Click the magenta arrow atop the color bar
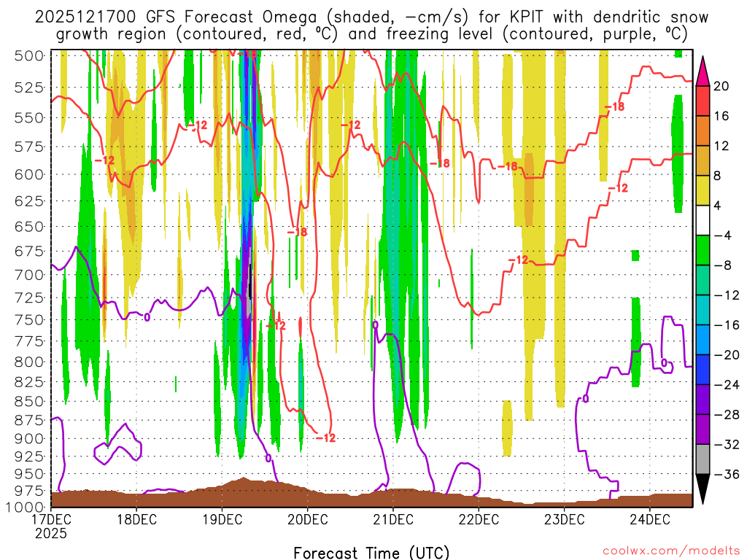Viewport: 747px width, 560px height. click(704, 71)
